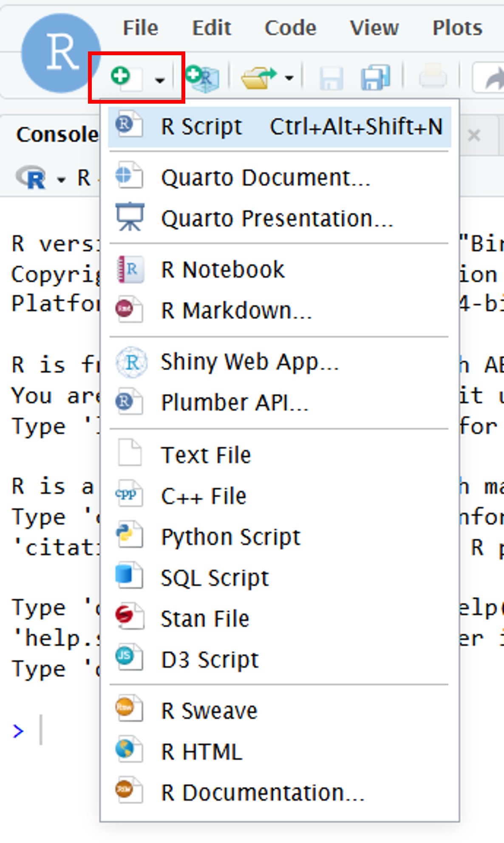Open the Plots menu
The height and width of the screenshot is (843, 504).
(x=457, y=28)
